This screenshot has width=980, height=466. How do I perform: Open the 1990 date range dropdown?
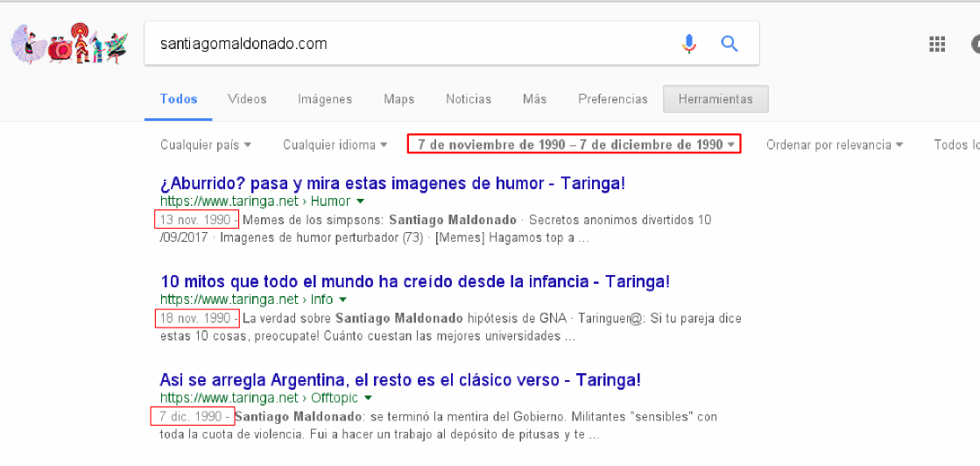575,145
